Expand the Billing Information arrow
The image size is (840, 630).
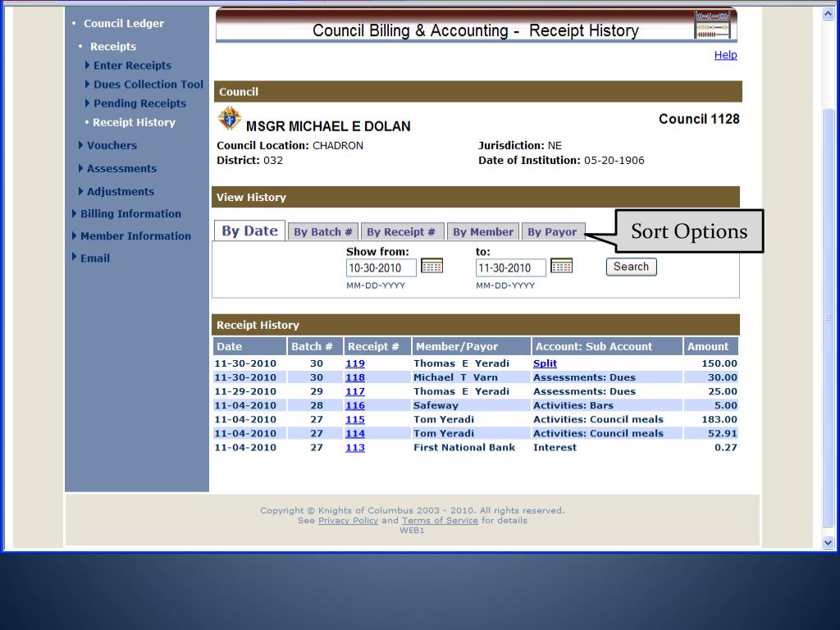[75, 213]
